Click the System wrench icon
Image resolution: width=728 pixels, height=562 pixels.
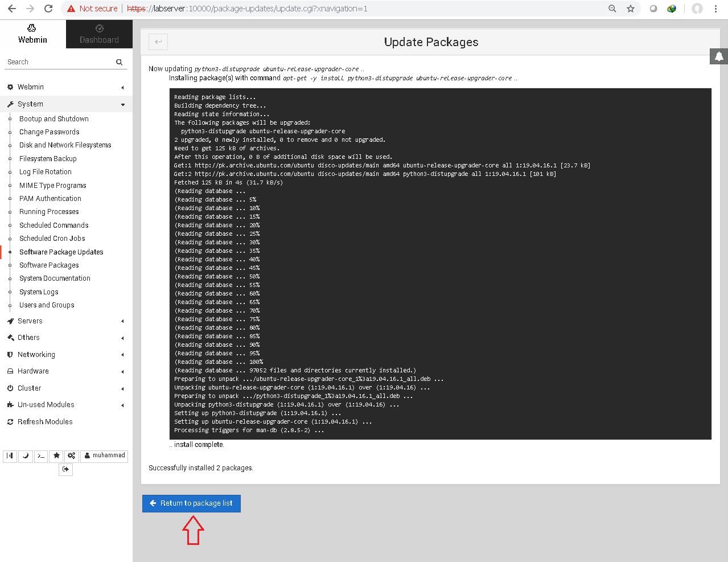tap(10, 104)
